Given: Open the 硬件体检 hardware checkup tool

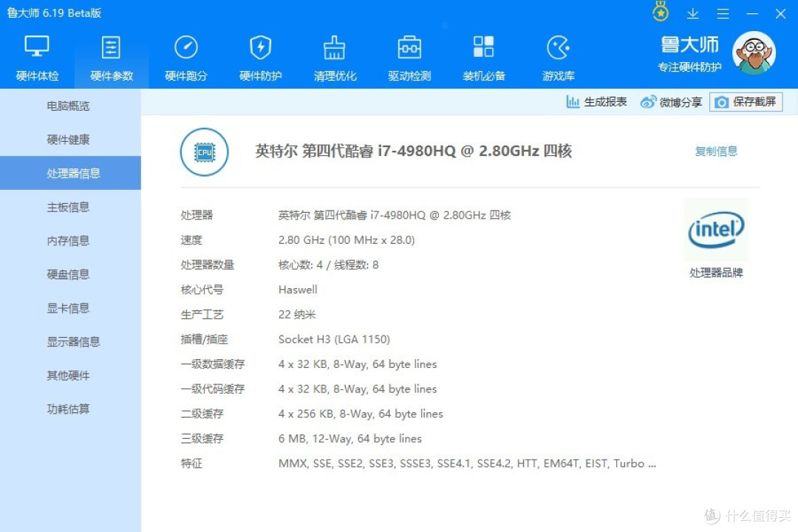Looking at the screenshot, I should [37, 55].
